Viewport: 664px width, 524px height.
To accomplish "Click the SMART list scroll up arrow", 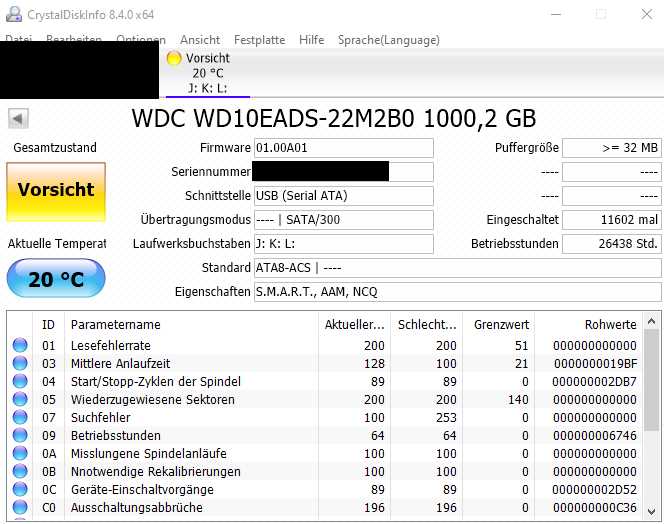I will tap(651, 322).
